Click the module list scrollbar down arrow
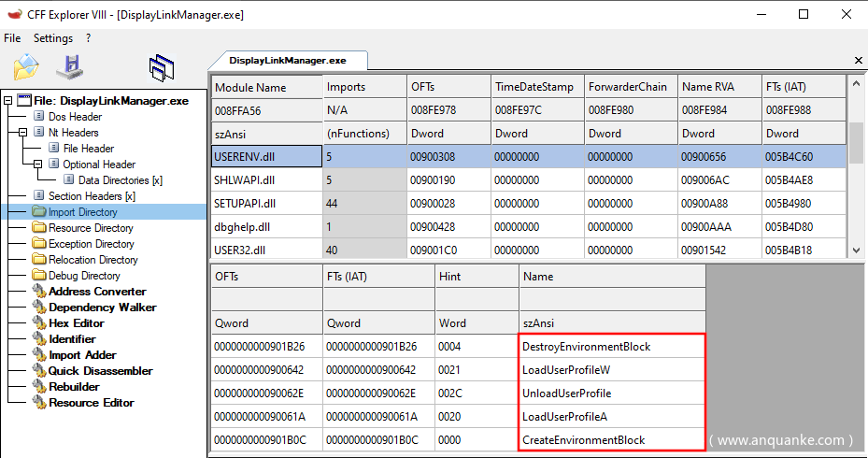 [856, 250]
